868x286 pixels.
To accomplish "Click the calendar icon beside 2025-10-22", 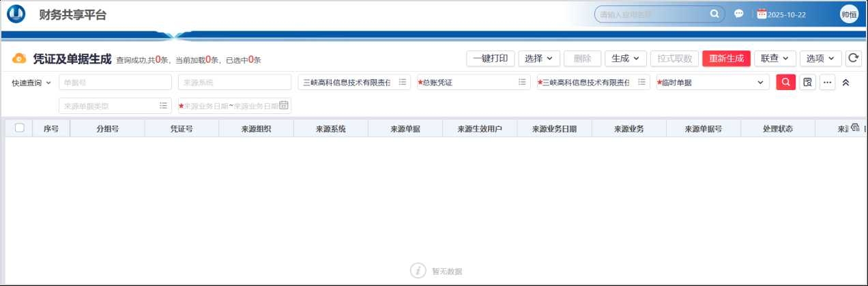I will coord(762,14).
